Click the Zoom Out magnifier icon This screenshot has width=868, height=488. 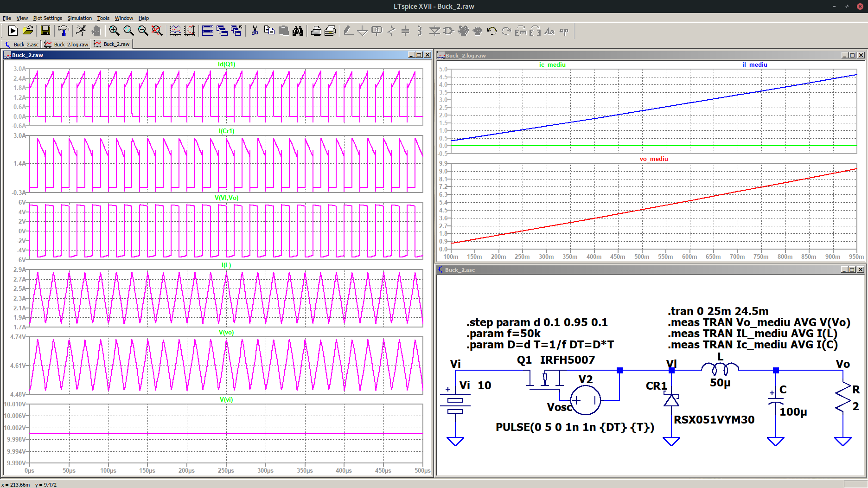(143, 31)
